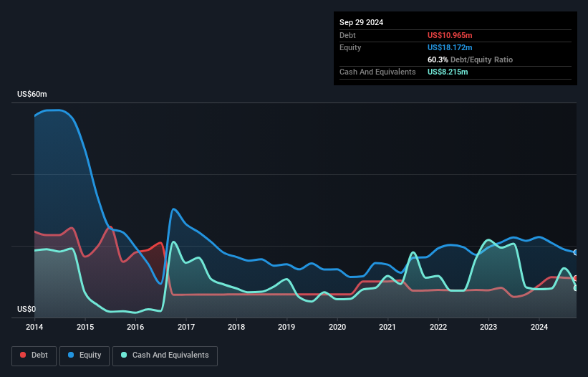Toggle the Equity legend button
The image size is (588, 377).
[85, 355]
